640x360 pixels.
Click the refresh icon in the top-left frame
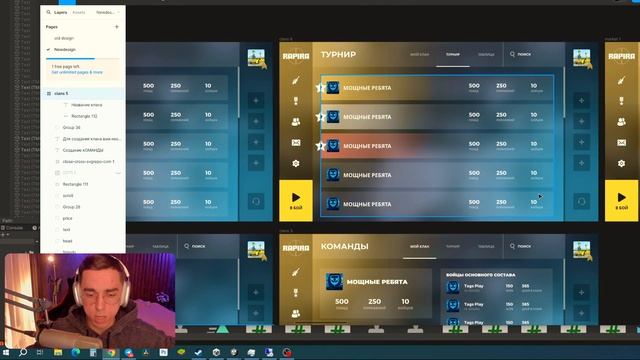point(256,201)
